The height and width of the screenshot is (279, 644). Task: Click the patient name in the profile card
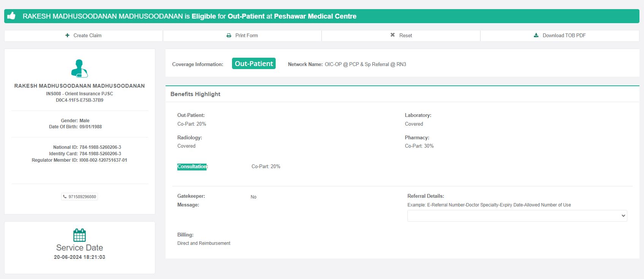tap(79, 86)
